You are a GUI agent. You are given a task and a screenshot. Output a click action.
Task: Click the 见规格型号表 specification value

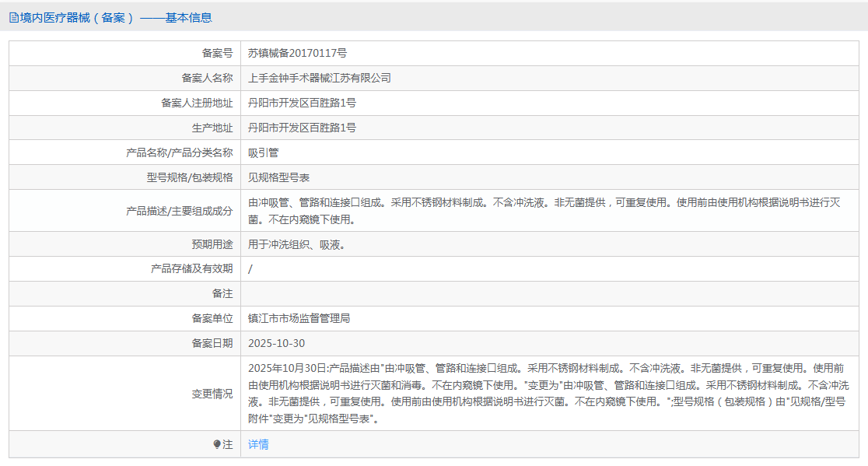pyautogui.click(x=279, y=177)
